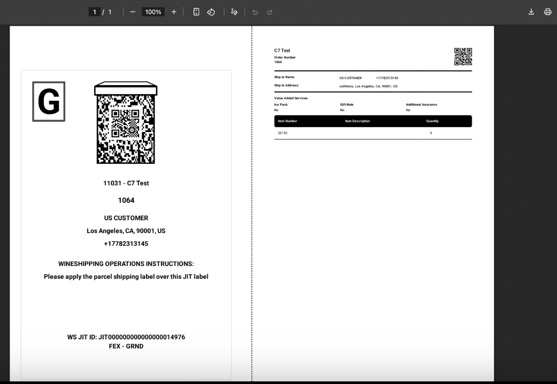Click the boxed letter G on label
Screen dimensions: 557x384
(49, 102)
